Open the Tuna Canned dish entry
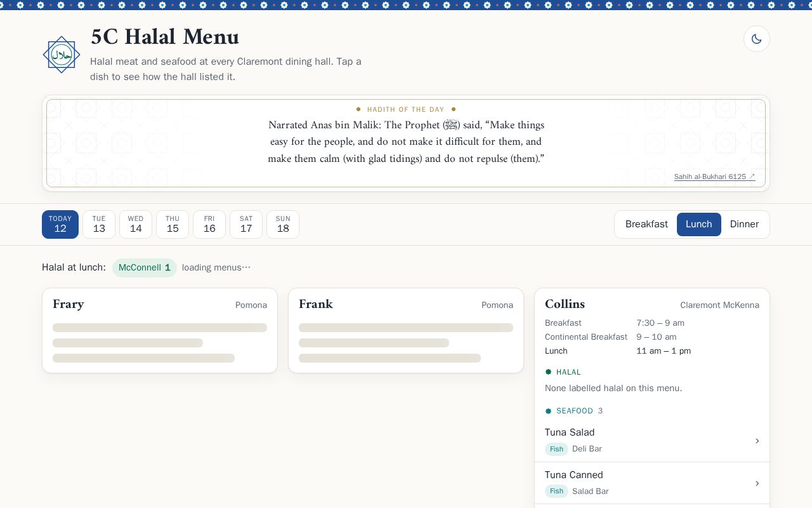The image size is (812, 508). tap(652, 483)
